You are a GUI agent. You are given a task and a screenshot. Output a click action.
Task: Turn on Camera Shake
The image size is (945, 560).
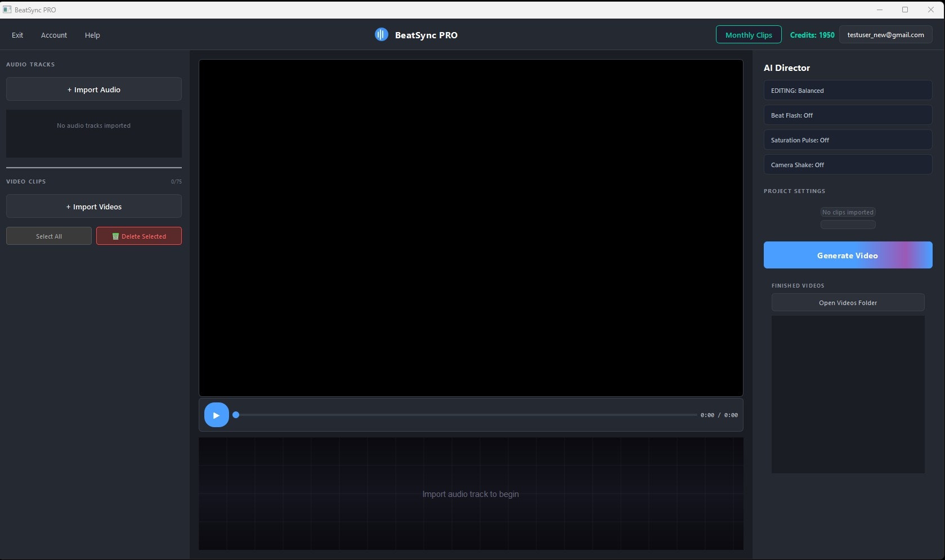coord(847,164)
